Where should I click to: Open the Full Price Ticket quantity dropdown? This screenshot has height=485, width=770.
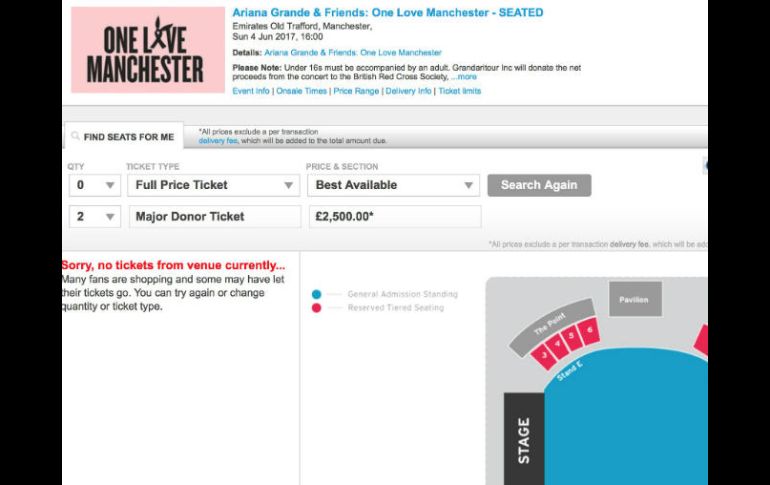pyautogui.click(x=94, y=185)
